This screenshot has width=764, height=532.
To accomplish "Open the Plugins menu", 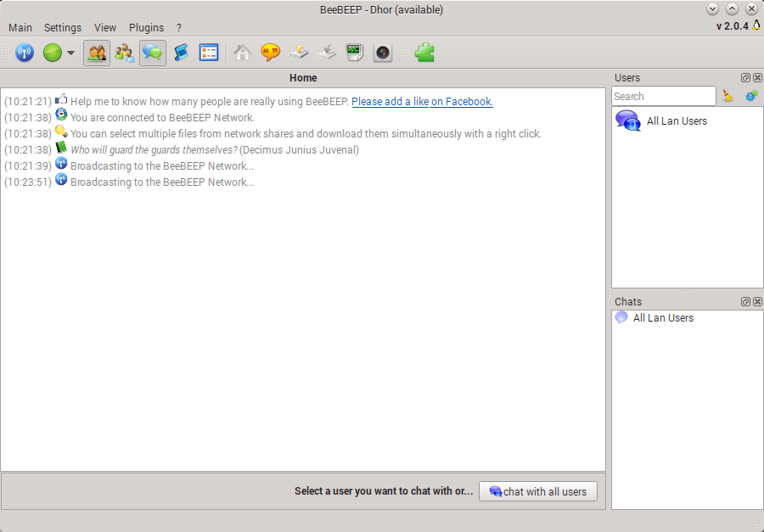I will (146, 28).
